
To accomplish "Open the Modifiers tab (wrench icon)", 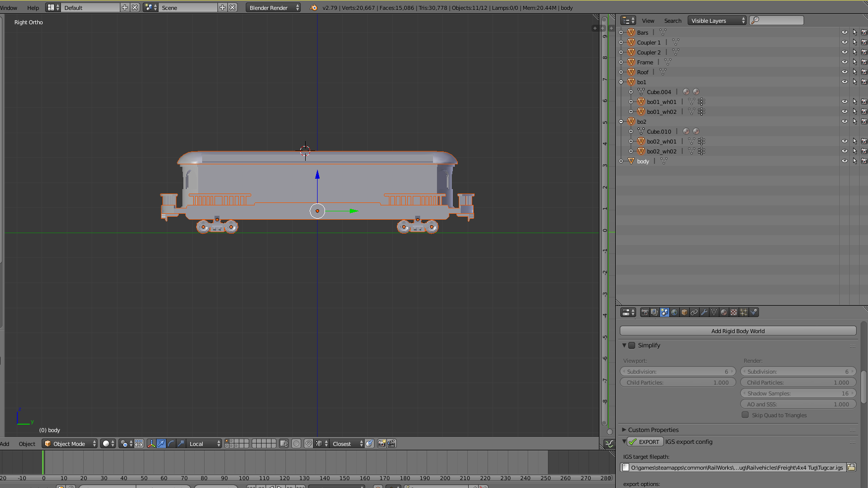I will coord(704,312).
